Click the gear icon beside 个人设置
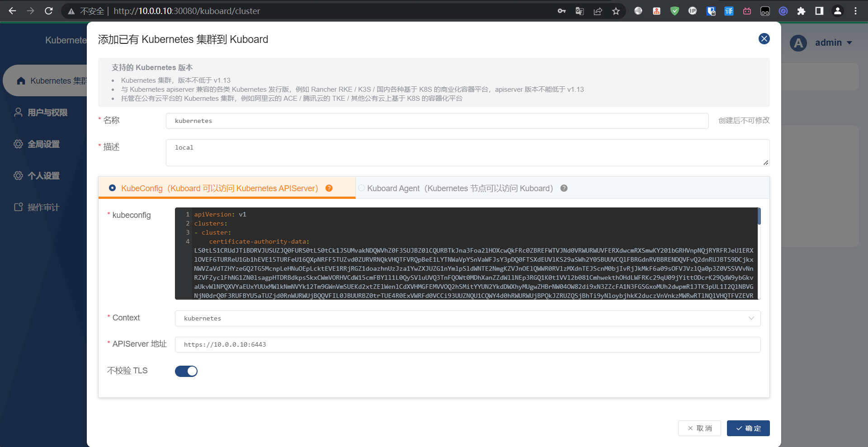 point(18,175)
